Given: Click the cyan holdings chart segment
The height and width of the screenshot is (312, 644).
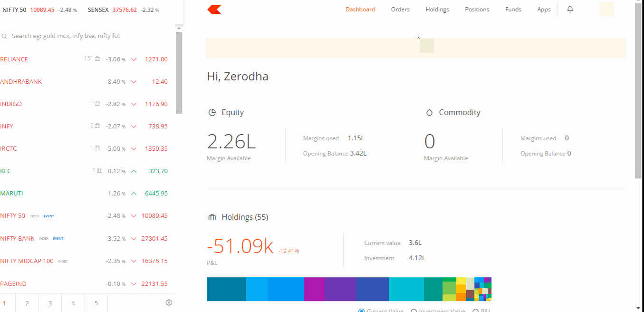Looking at the screenshot, I should click(406, 289).
